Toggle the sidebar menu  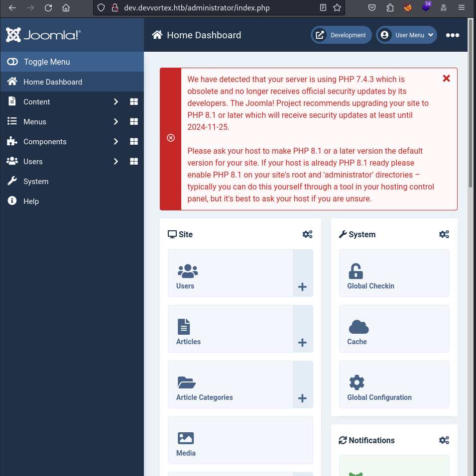pos(72,62)
